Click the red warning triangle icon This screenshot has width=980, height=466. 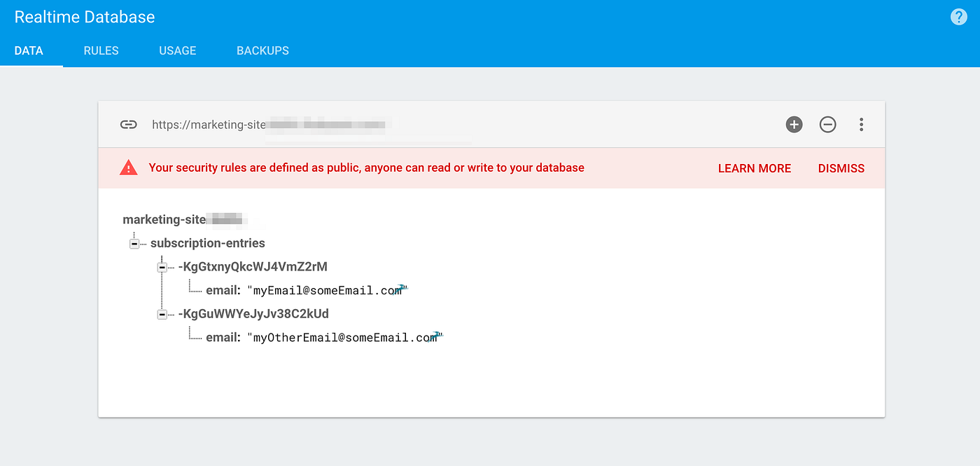tap(129, 167)
